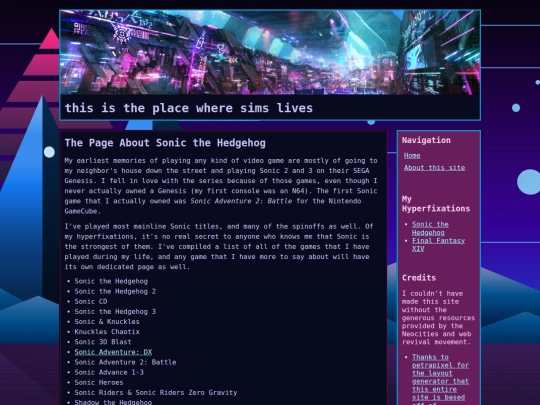Screen dimensions: 540x405
Task: Click the paragraph starting 'I've played most mainline Sonic titles'
Action: click(219, 247)
